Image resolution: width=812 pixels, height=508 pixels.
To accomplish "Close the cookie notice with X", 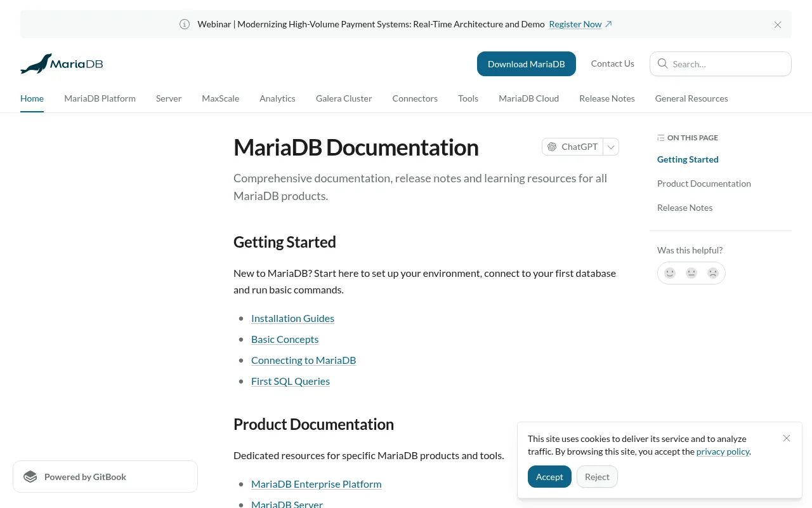I will click(787, 438).
